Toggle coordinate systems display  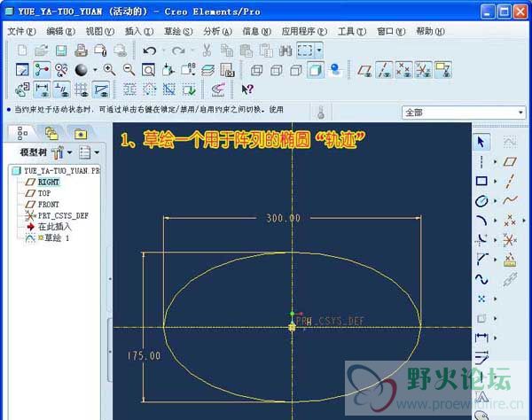(424, 70)
